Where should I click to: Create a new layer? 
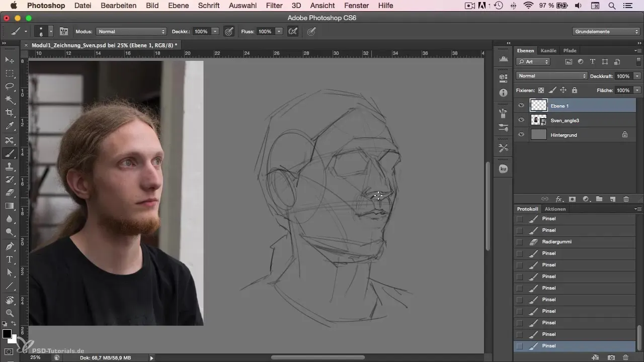coord(612,199)
